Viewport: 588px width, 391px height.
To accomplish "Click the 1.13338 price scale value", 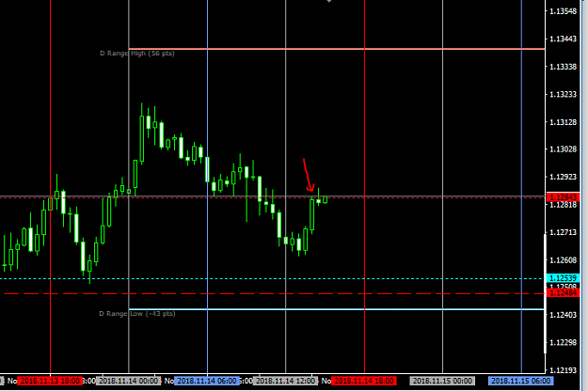I will click(564, 67).
